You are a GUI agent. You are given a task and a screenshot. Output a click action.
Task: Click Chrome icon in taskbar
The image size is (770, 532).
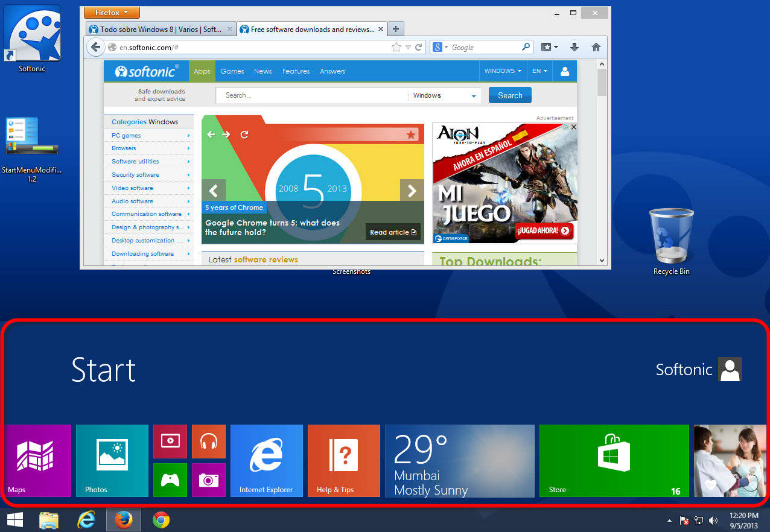pyautogui.click(x=161, y=520)
